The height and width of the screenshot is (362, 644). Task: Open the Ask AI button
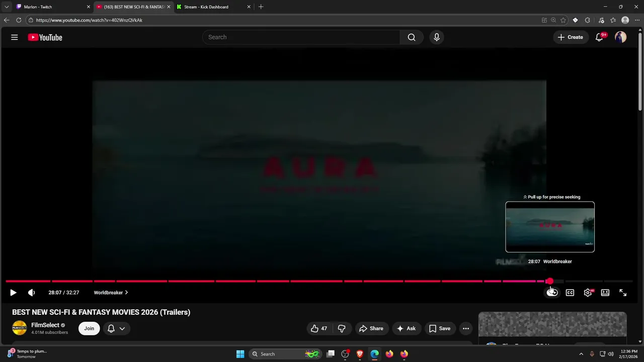[407, 328]
